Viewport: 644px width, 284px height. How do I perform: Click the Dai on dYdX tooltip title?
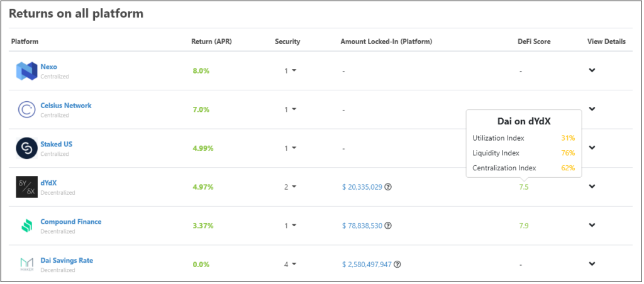pos(524,122)
